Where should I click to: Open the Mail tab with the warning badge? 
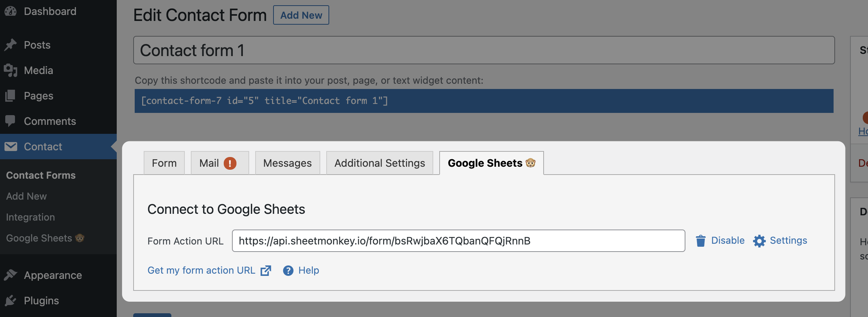pos(219,163)
